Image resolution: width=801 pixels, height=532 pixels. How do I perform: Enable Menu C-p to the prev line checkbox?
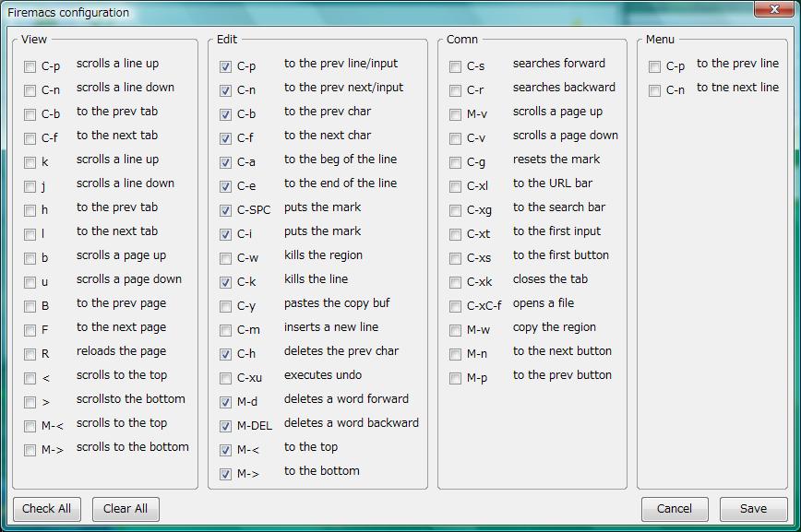pos(654,67)
